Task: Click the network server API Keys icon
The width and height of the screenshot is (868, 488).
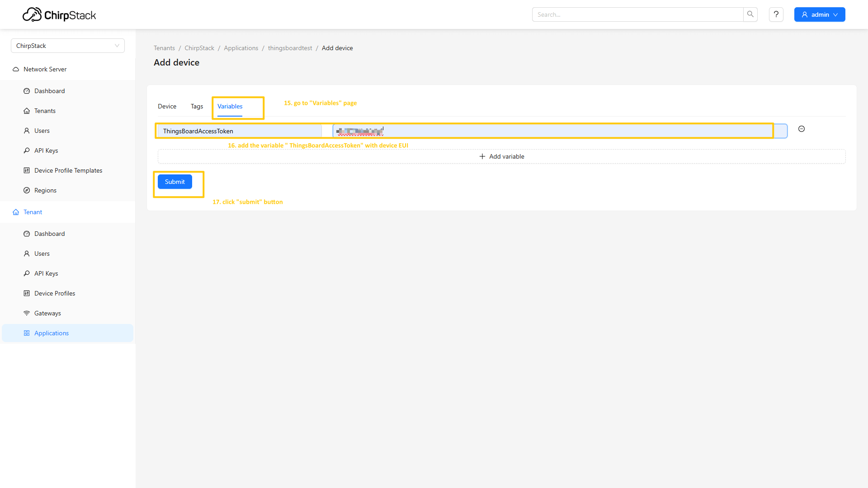Action: (x=27, y=150)
